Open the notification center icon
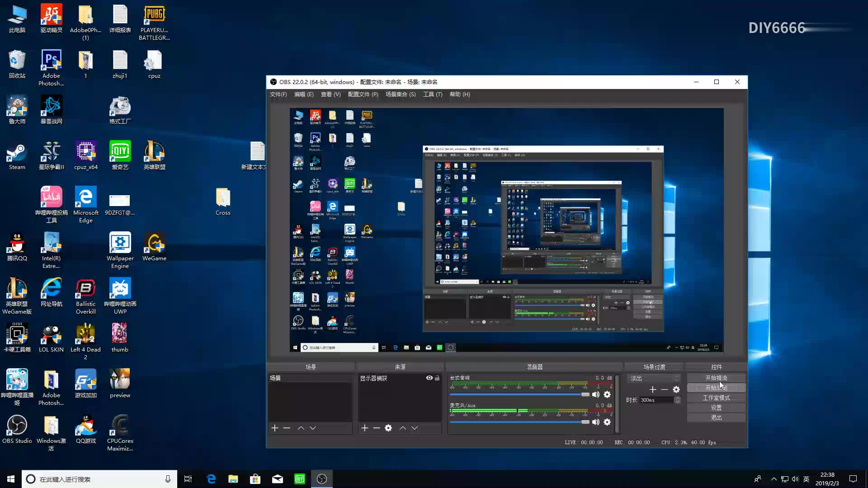 click(853, 479)
